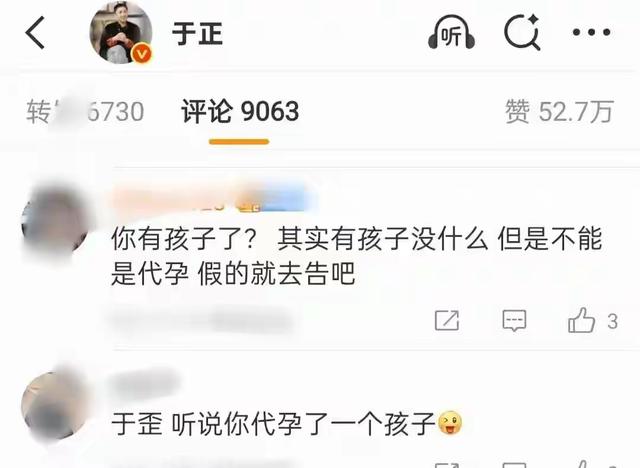The height and width of the screenshot is (468, 640).
Task: Switch to the 转发 6730 tab
Action: [85, 111]
